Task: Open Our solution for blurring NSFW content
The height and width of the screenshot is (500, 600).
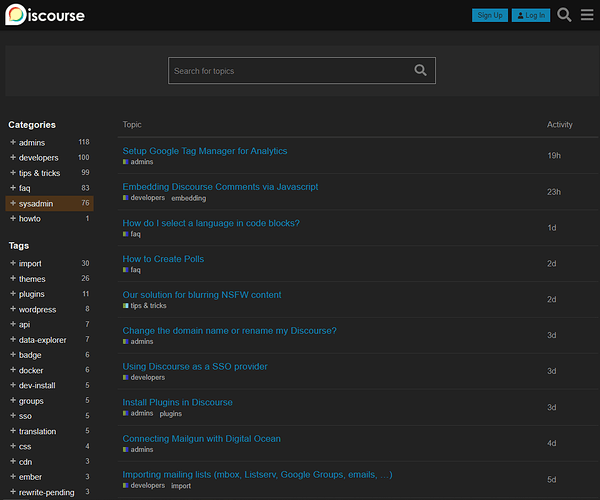Action: [x=202, y=295]
